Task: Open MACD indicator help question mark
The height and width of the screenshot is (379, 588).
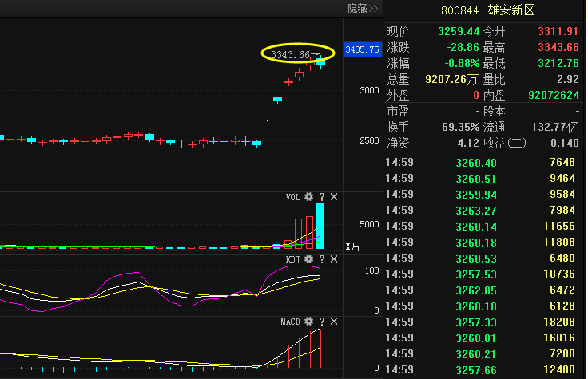Action: tap(322, 322)
